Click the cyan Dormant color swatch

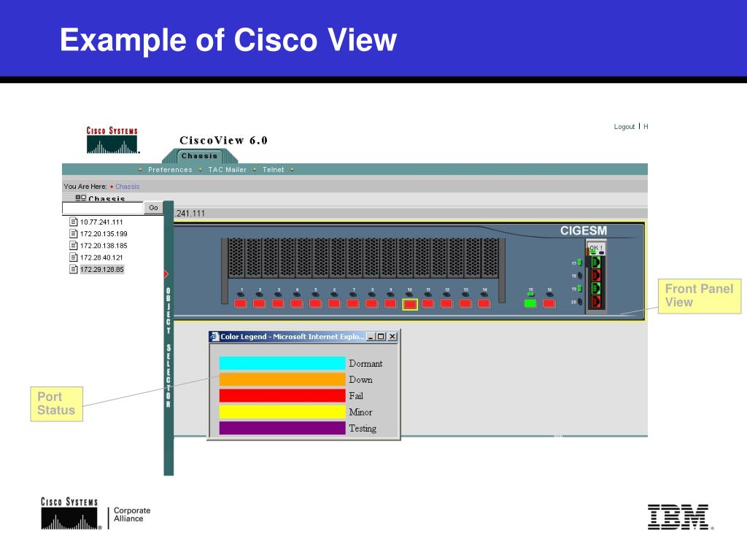[282, 363]
